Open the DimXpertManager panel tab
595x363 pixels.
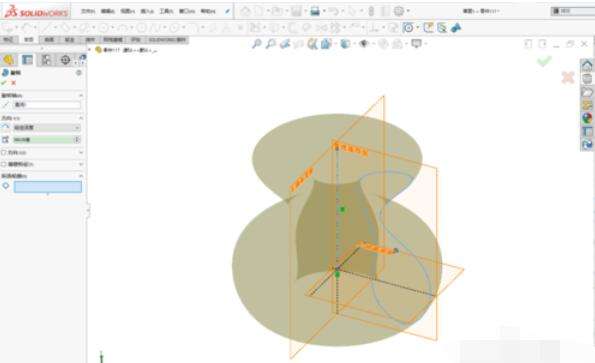coord(65,60)
